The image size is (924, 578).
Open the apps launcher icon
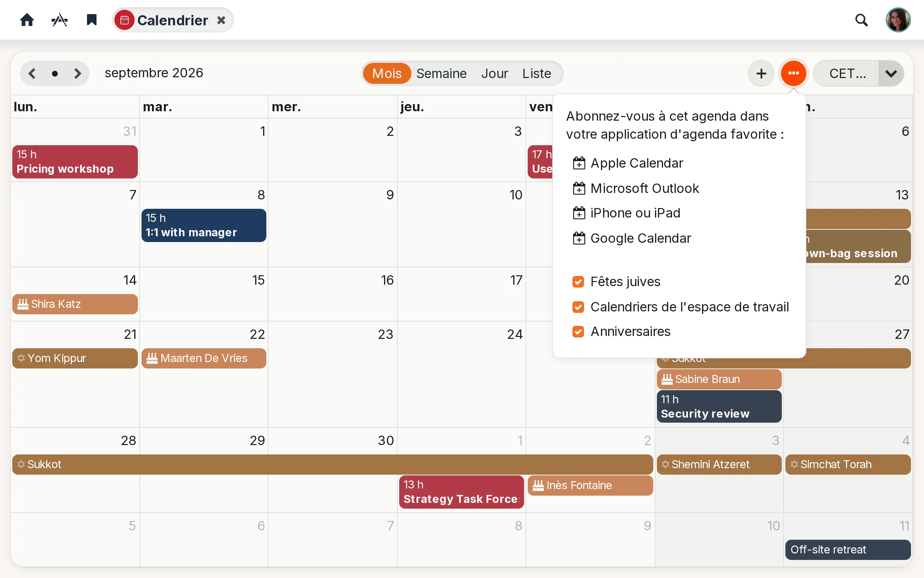pyautogui.click(x=60, y=20)
